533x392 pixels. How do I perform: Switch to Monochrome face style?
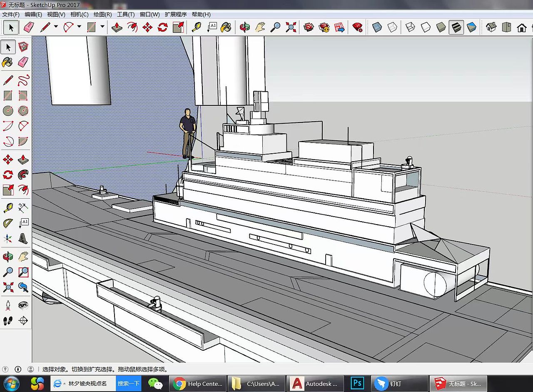point(472,27)
